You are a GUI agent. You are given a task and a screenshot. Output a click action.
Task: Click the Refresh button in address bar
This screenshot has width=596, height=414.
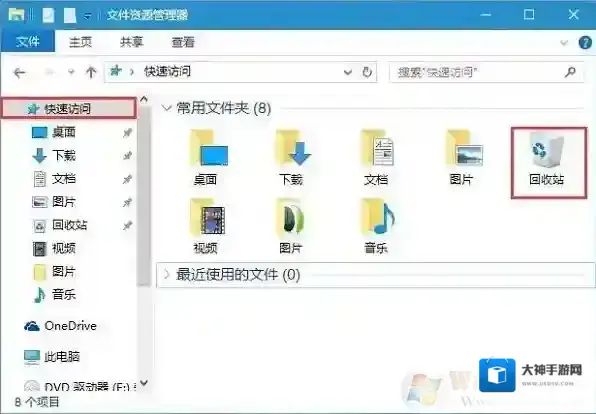click(x=367, y=72)
